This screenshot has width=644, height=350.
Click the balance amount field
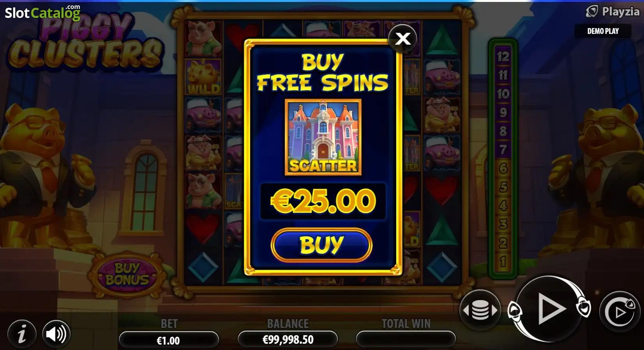pyautogui.click(x=288, y=340)
